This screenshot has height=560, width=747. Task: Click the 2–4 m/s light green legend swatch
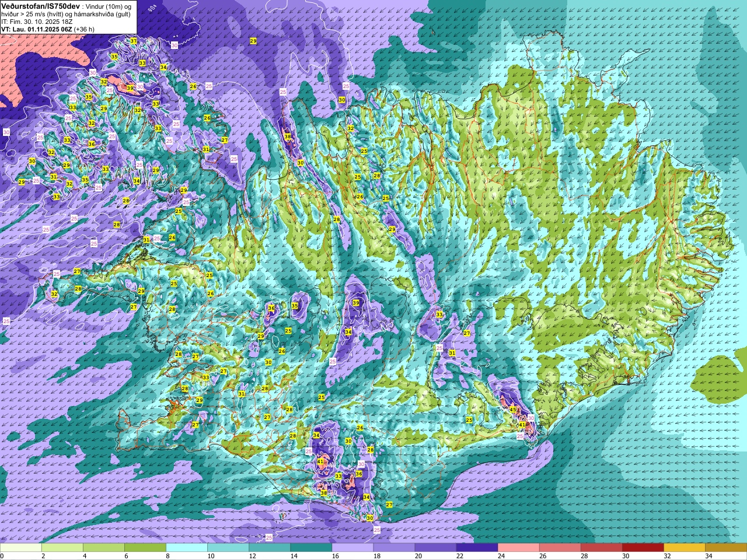point(62,548)
